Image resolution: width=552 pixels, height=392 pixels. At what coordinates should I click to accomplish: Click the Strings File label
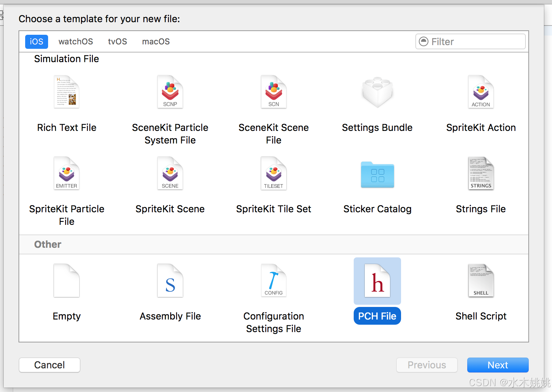[x=481, y=209]
